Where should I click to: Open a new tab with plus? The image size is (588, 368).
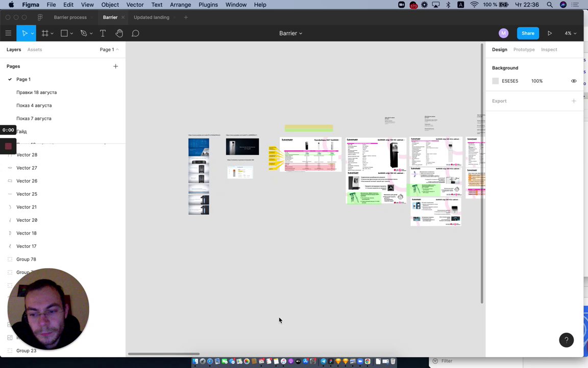tap(186, 17)
